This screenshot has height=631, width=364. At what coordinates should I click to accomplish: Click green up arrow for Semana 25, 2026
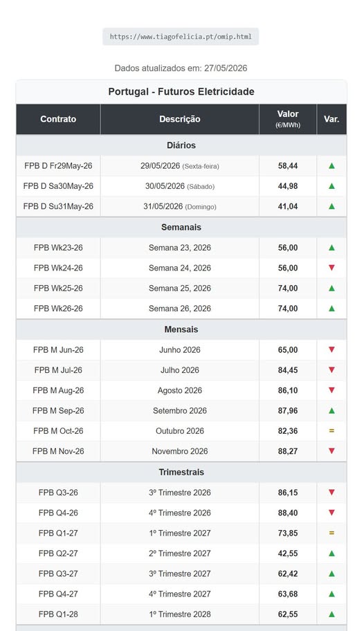tap(331, 288)
